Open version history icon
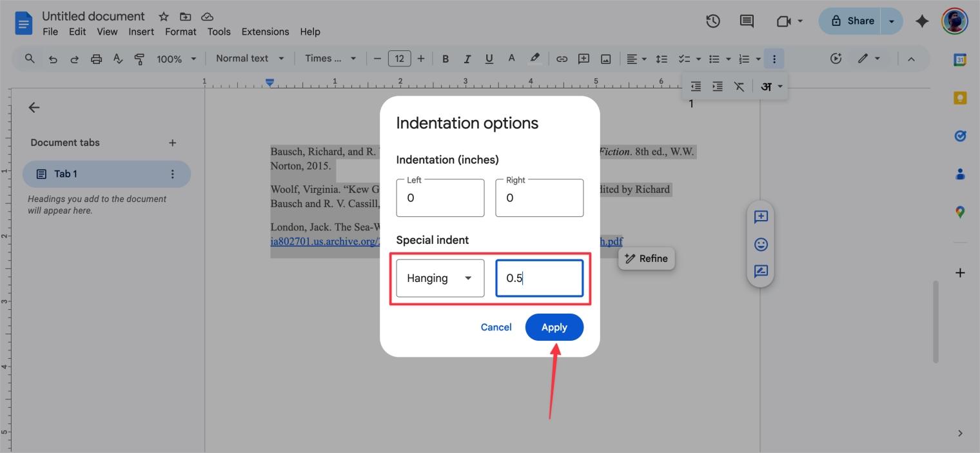980x453 pixels. (x=713, y=21)
